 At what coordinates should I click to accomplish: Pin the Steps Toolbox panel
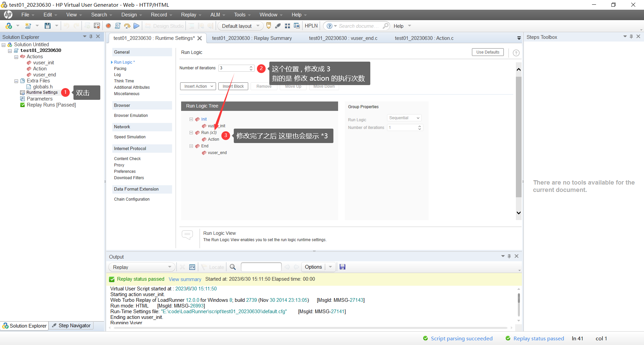click(631, 37)
